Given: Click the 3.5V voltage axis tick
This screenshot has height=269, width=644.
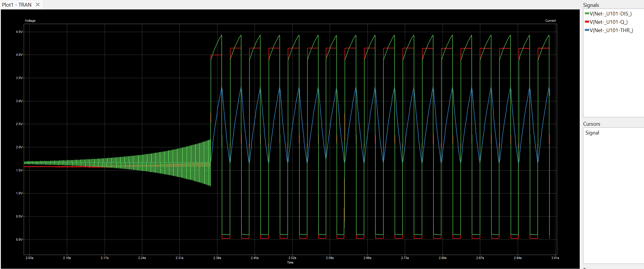Looking at the screenshot, I should [x=19, y=78].
